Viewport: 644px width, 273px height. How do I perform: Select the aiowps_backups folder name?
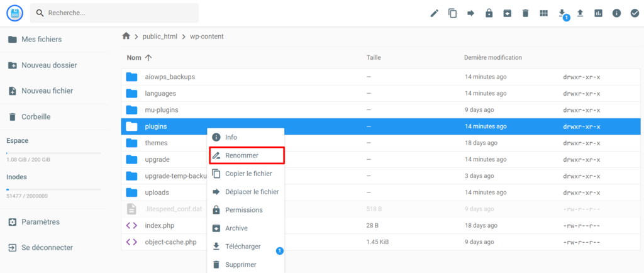click(x=170, y=77)
